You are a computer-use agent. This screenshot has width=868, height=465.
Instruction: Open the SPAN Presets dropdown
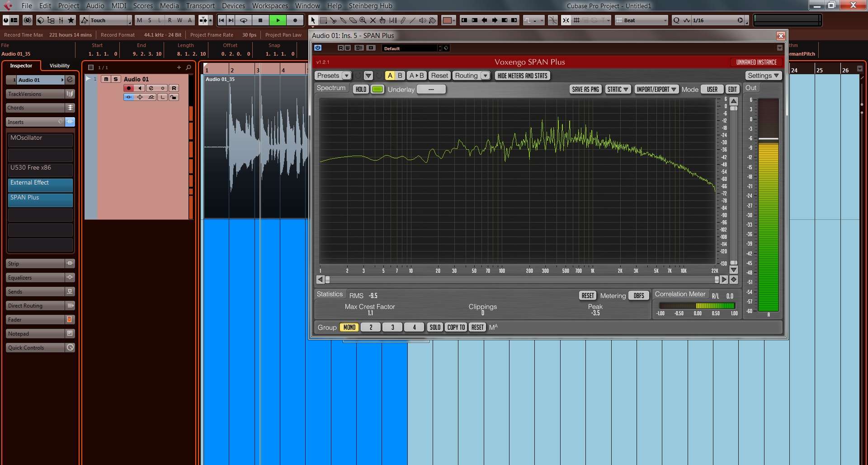(333, 76)
